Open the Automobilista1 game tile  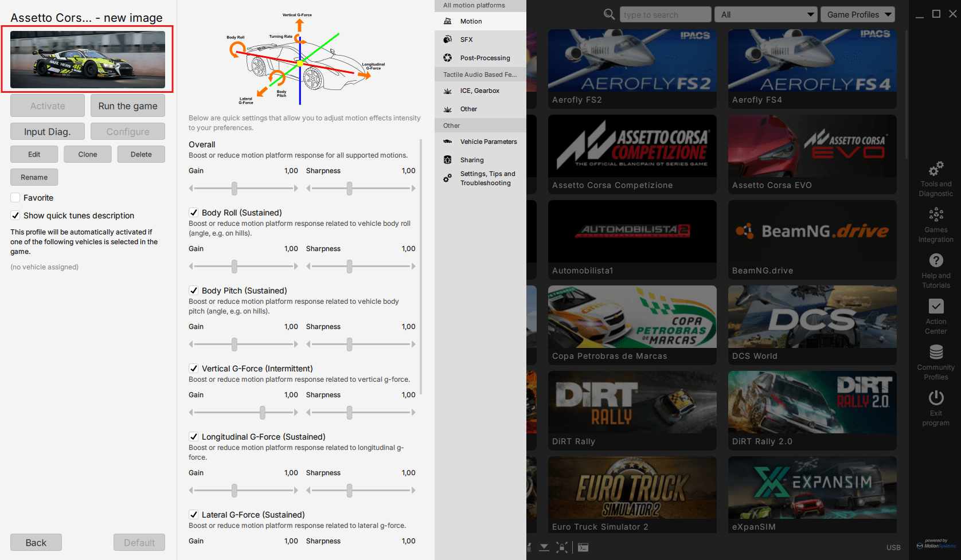click(632, 240)
